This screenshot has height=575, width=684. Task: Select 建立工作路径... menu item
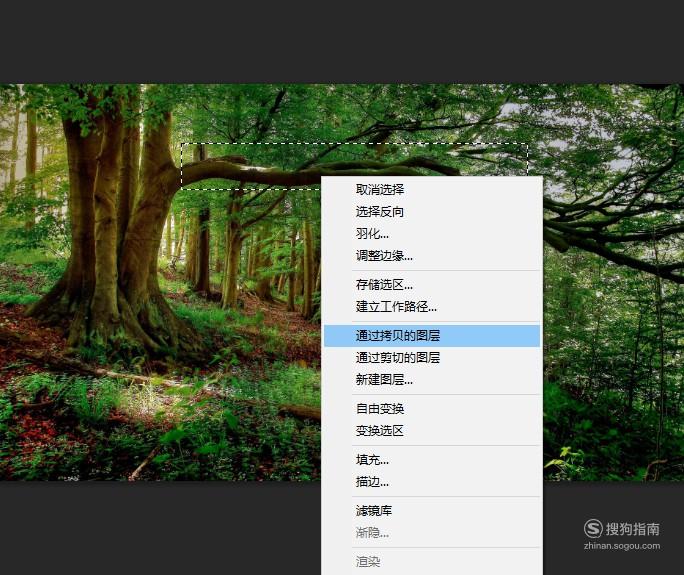pyautogui.click(x=432, y=307)
